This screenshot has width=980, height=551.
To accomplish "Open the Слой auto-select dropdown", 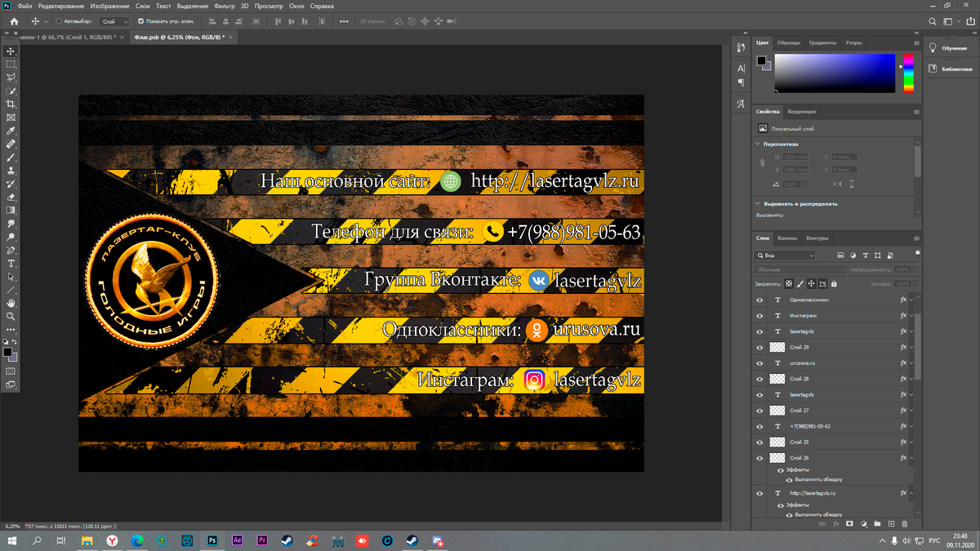I will pos(114,21).
